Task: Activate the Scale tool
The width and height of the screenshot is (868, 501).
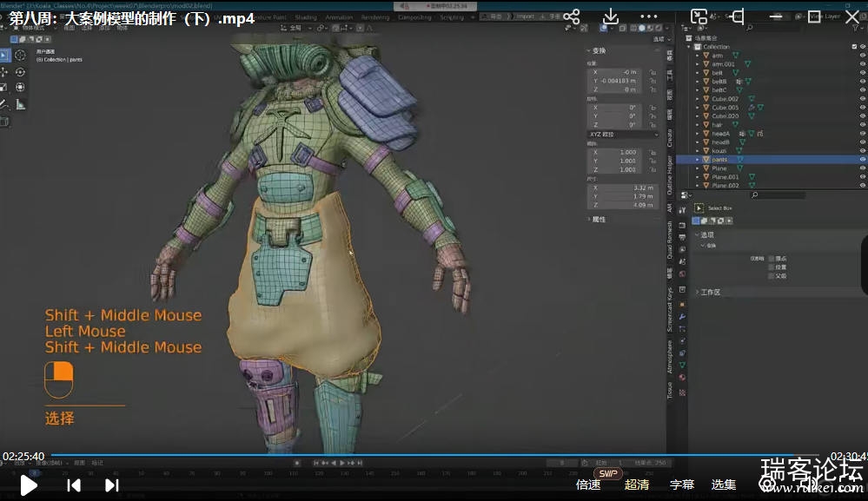Action: pyautogui.click(x=3, y=88)
